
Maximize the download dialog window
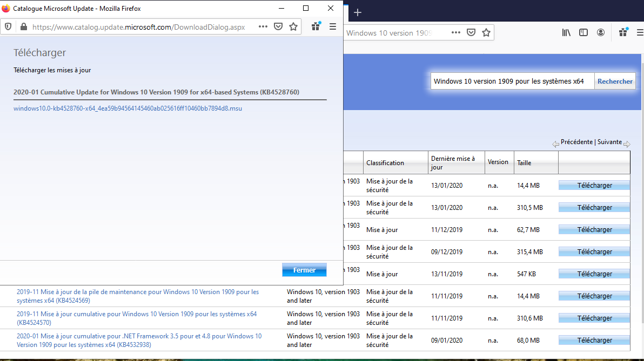[x=306, y=8]
